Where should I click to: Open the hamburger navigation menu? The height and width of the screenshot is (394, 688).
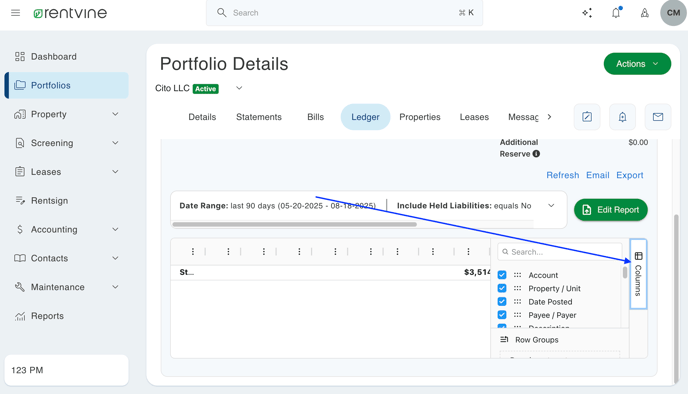pyautogui.click(x=15, y=13)
